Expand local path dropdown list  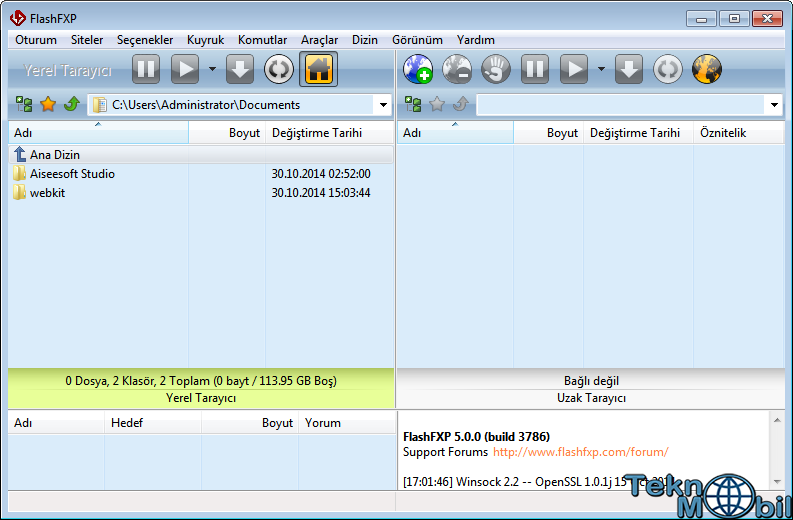coord(383,105)
